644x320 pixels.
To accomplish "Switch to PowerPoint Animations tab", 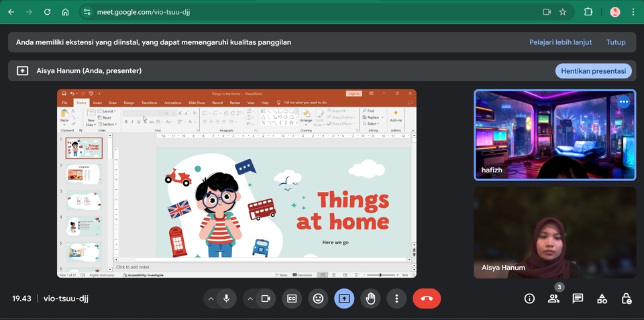I will point(172,103).
